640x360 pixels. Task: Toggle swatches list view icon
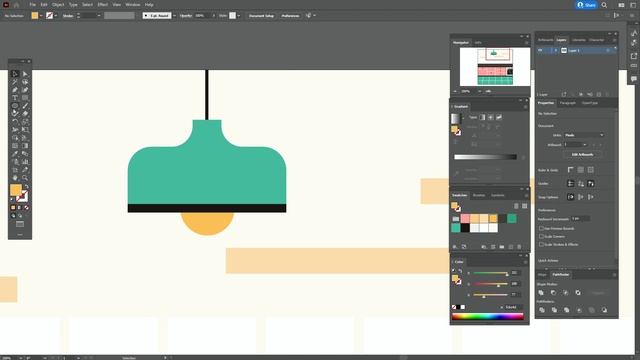[x=516, y=206]
